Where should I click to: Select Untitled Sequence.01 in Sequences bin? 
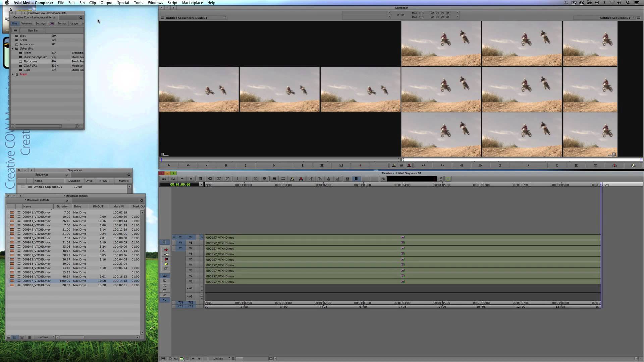click(x=48, y=187)
